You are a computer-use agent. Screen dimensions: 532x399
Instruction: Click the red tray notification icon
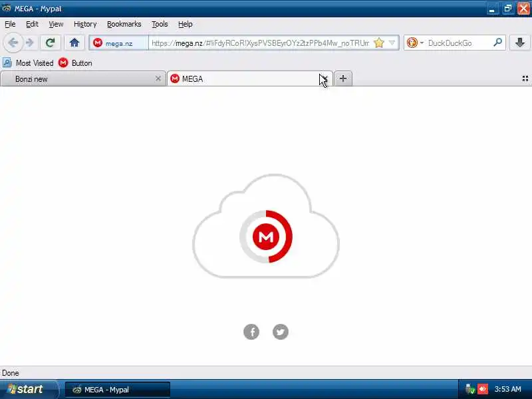tap(483, 389)
